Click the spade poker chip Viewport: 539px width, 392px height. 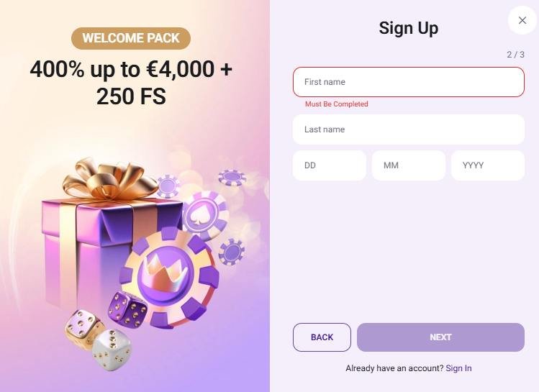point(206,216)
